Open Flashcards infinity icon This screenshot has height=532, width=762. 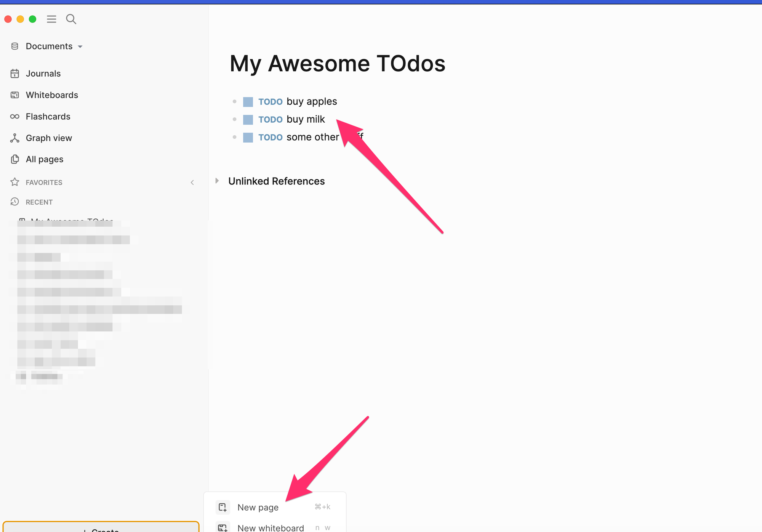pos(15,117)
